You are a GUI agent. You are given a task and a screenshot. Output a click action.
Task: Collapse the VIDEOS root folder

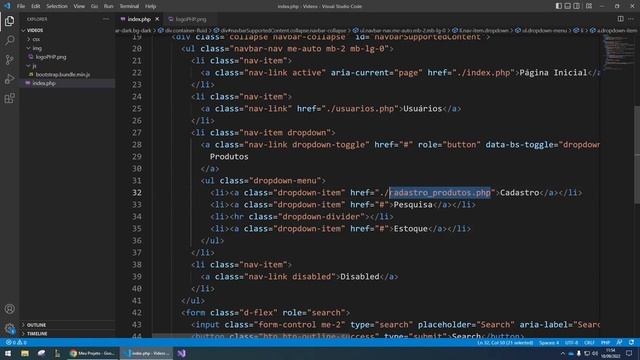click(35, 30)
